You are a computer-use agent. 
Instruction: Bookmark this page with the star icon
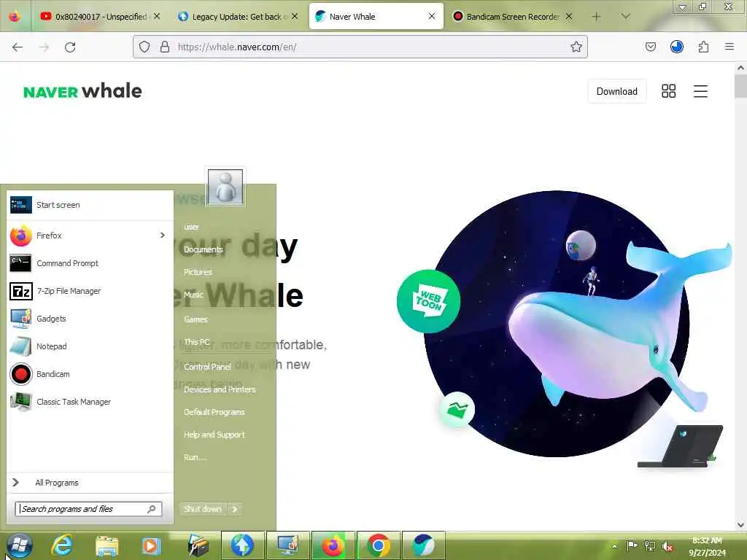tap(576, 47)
